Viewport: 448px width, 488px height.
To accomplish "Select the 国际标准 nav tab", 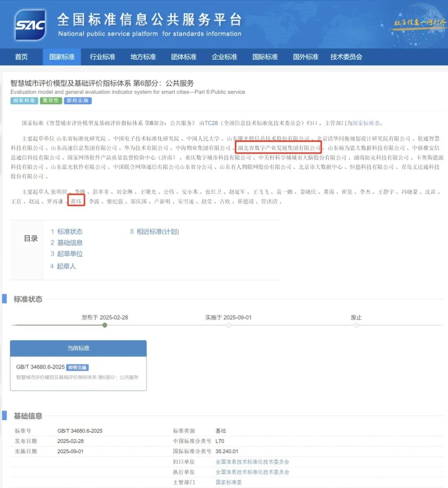I will pos(265,57).
